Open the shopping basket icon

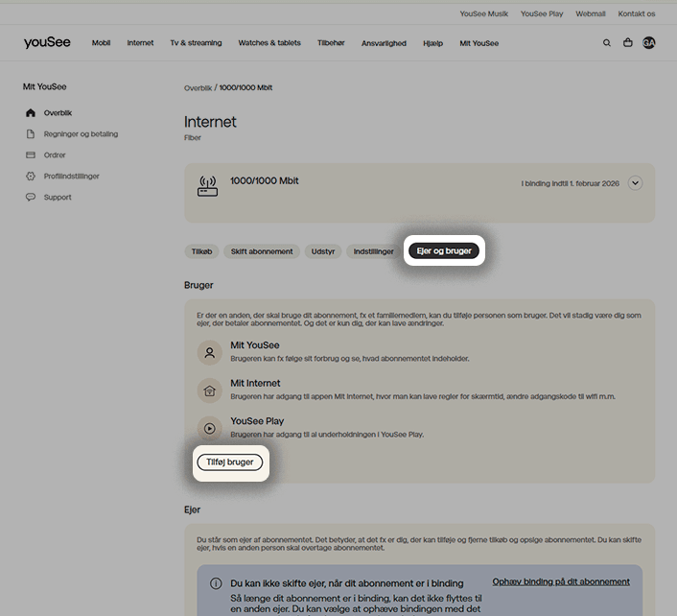click(x=628, y=43)
